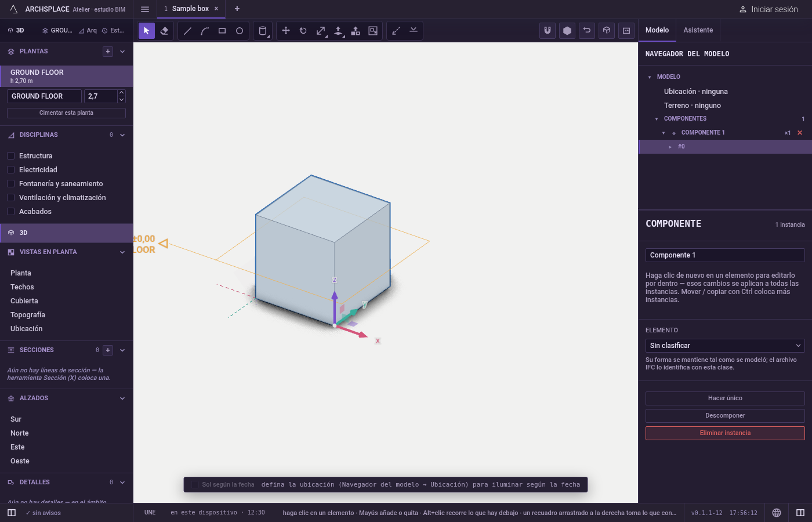Click the Hacer único button
Image resolution: width=812 pixels, height=522 pixels.
tap(725, 398)
